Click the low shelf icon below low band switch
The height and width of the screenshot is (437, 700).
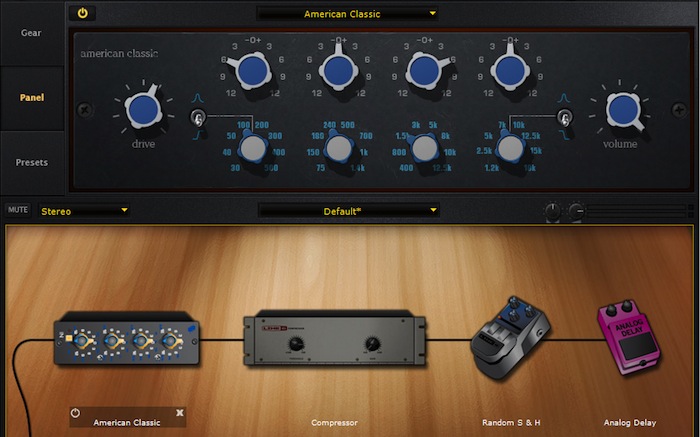[198, 135]
